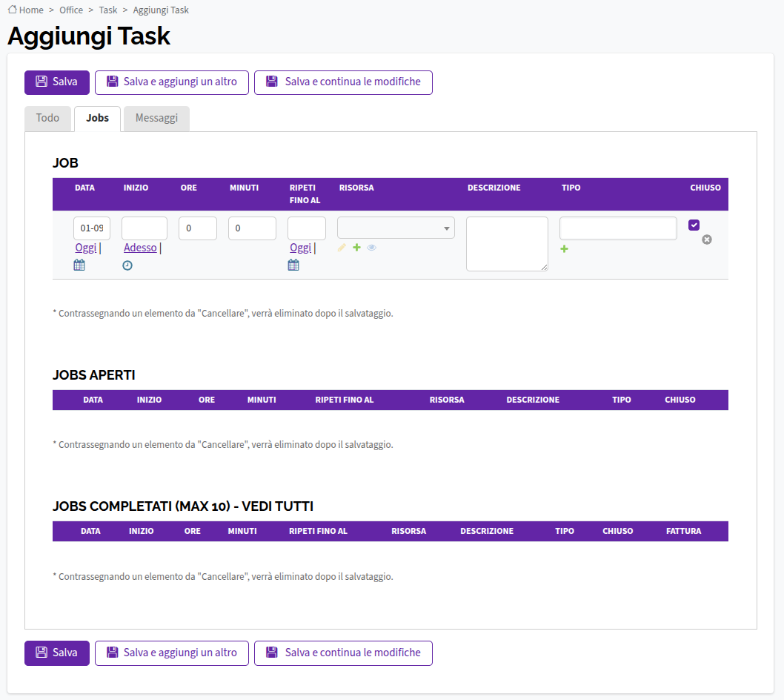Click the Fattura column header in Jobs completati
Viewport: 784px width, 700px height.
click(x=683, y=532)
